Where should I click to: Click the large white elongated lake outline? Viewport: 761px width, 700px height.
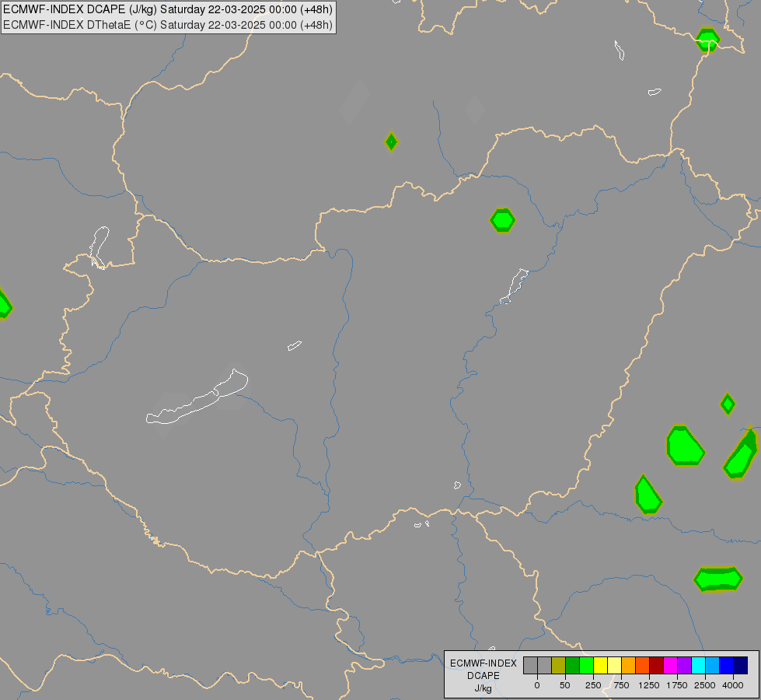(x=197, y=397)
